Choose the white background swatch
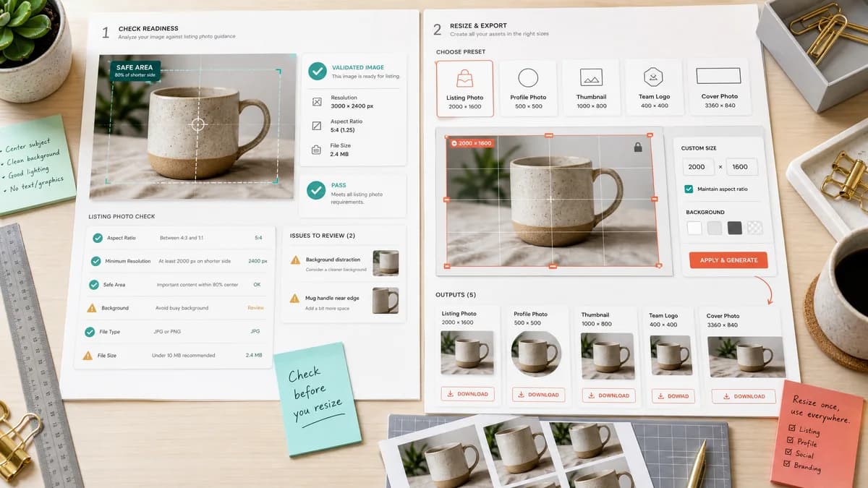 [694, 228]
